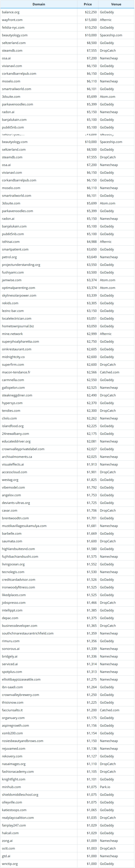Image resolution: width=135 pixels, height=868 pixels.
Task: Select the wnctip.org domain entry
Action: [x=10, y=864]
